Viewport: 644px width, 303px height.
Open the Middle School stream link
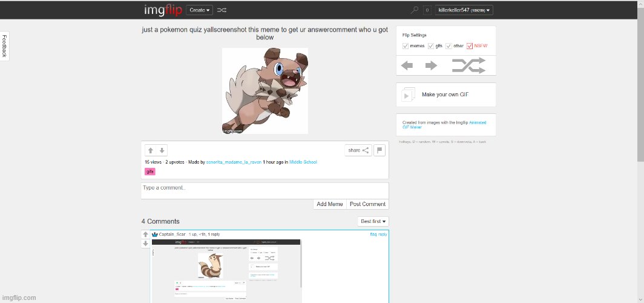coord(303,162)
